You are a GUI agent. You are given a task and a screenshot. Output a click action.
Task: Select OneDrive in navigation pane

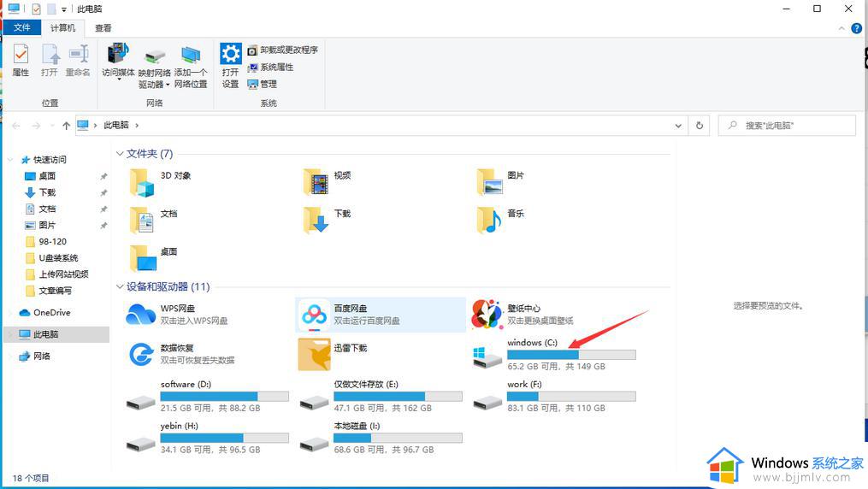coord(51,313)
